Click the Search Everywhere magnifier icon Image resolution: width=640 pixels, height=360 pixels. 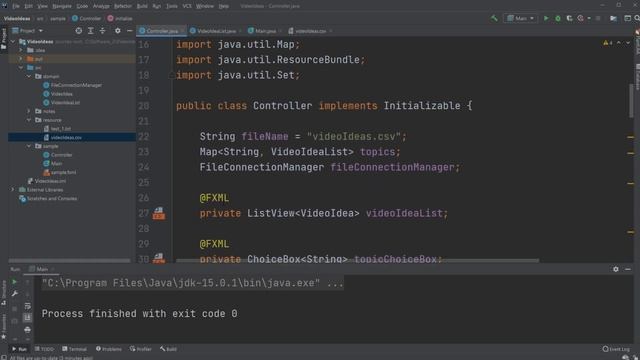click(x=637, y=18)
